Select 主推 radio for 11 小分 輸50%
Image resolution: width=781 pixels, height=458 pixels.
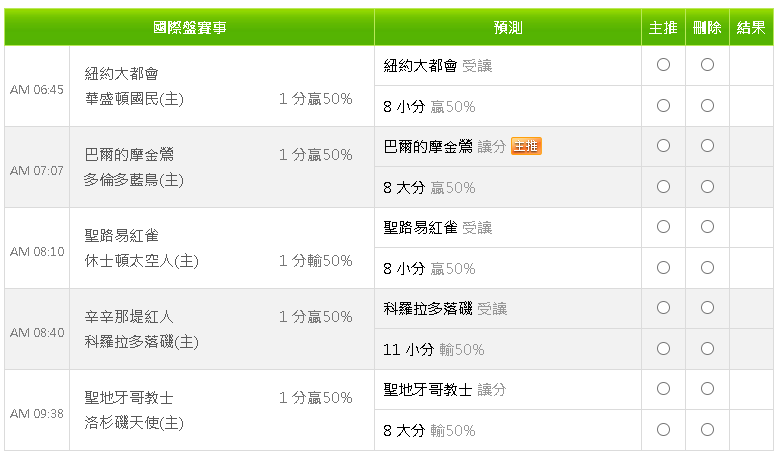tap(663, 348)
